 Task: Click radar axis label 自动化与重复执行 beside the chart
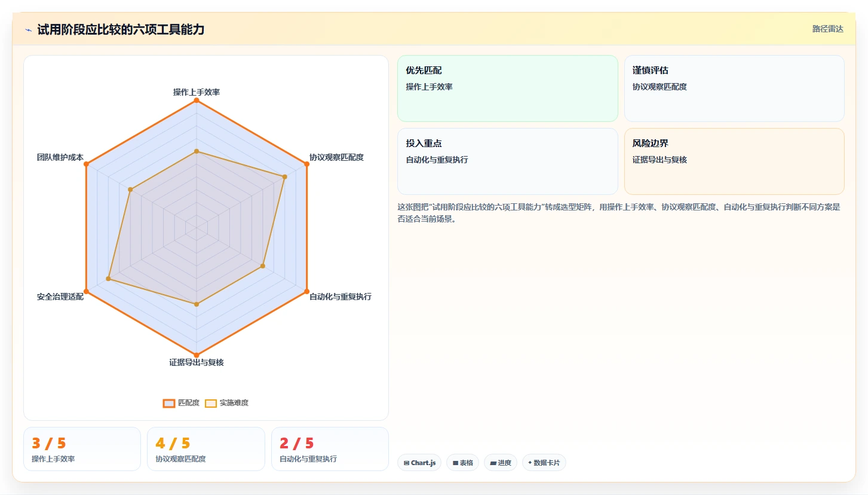[340, 297]
